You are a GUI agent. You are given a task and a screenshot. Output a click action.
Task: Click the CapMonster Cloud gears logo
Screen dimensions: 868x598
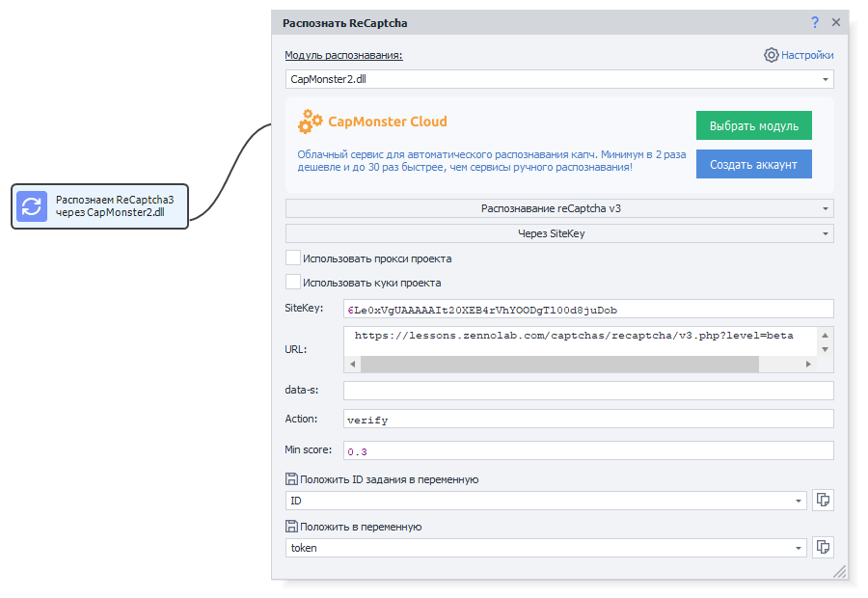coord(311,122)
